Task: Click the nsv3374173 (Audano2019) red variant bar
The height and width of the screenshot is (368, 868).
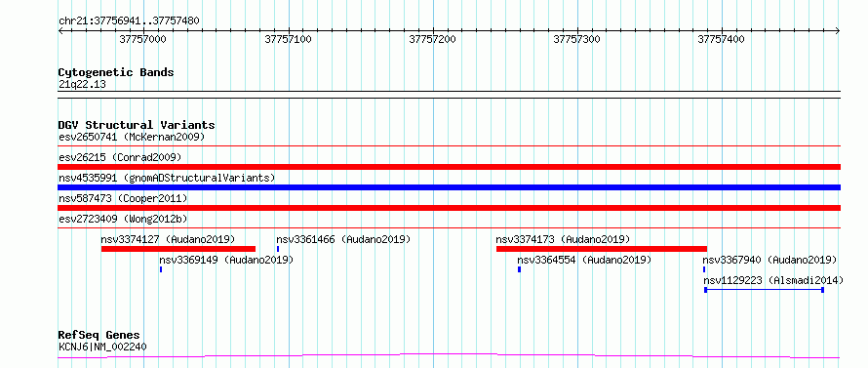Action: click(x=602, y=249)
